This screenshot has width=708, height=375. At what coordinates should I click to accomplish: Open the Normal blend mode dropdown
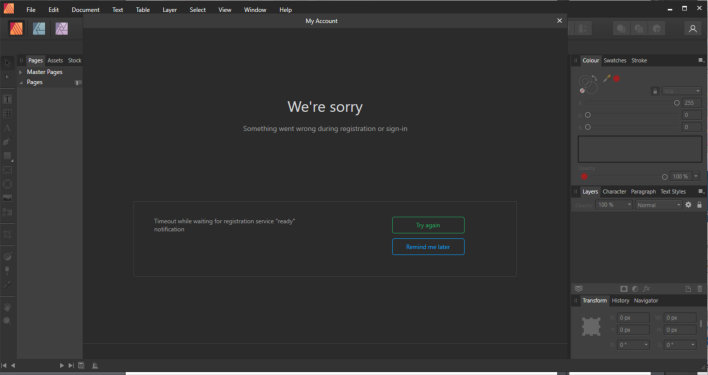[x=658, y=205]
